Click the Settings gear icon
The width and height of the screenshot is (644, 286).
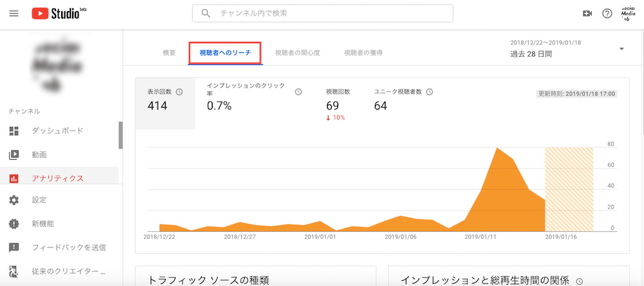[14, 200]
